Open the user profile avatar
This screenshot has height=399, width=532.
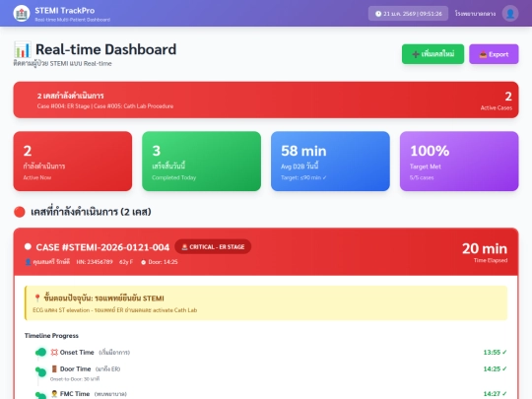pyautogui.click(x=510, y=14)
